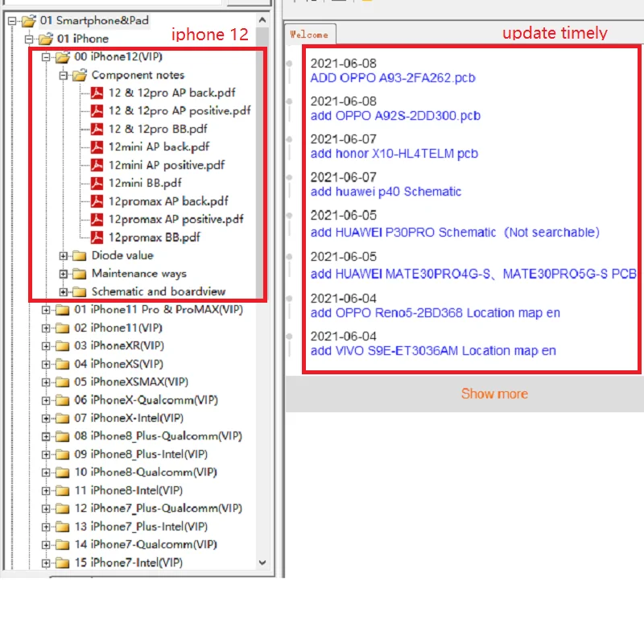Select 14 iPhone7-Qualcomm(VIP) row

click(146, 545)
